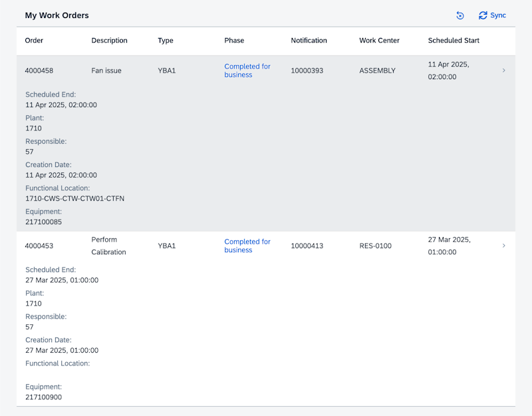Select order number 4000453 cell

pos(39,246)
